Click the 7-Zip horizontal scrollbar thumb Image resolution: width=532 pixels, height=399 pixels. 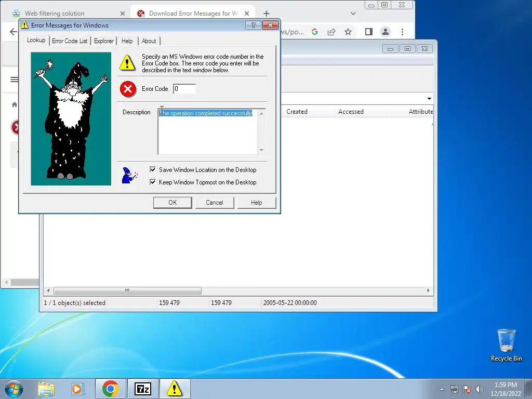coord(127,291)
